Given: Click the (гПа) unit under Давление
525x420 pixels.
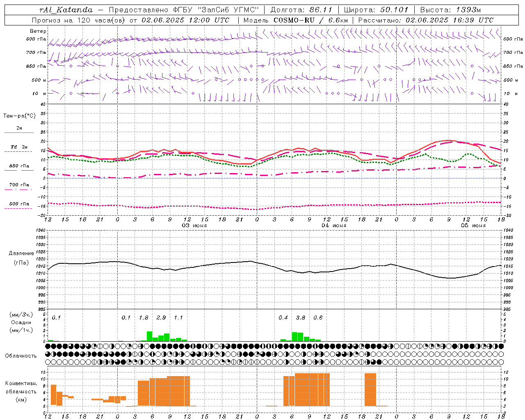Looking at the screenshot, I should coord(21,263).
